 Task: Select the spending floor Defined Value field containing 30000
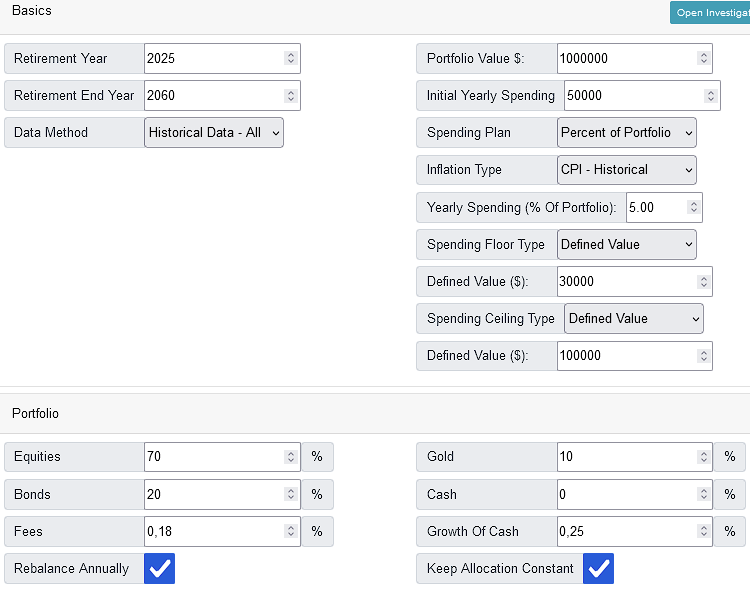pyautogui.click(x=625, y=281)
